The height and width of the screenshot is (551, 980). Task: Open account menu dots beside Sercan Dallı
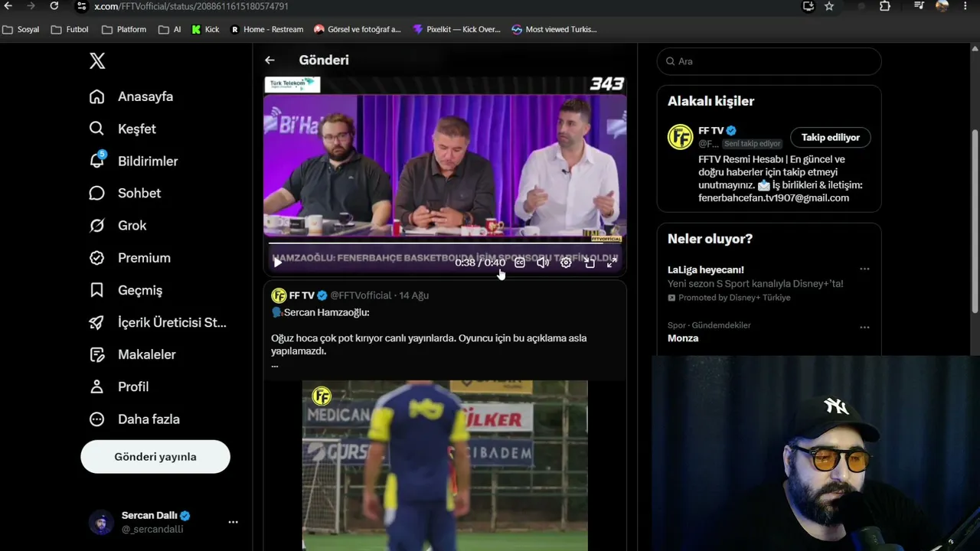tap(233, 522)
